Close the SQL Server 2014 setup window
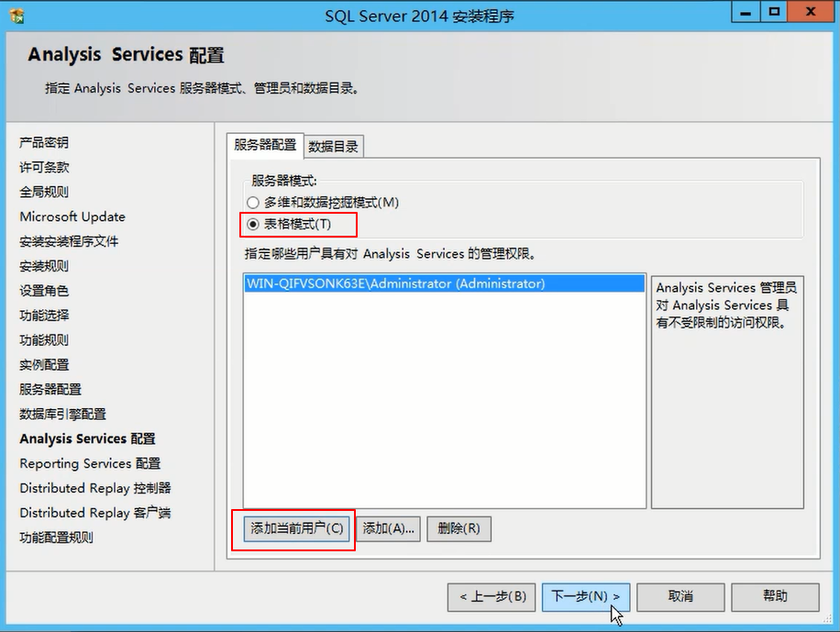The height and width of the screenshot is (632, 840). click(811, 12)
